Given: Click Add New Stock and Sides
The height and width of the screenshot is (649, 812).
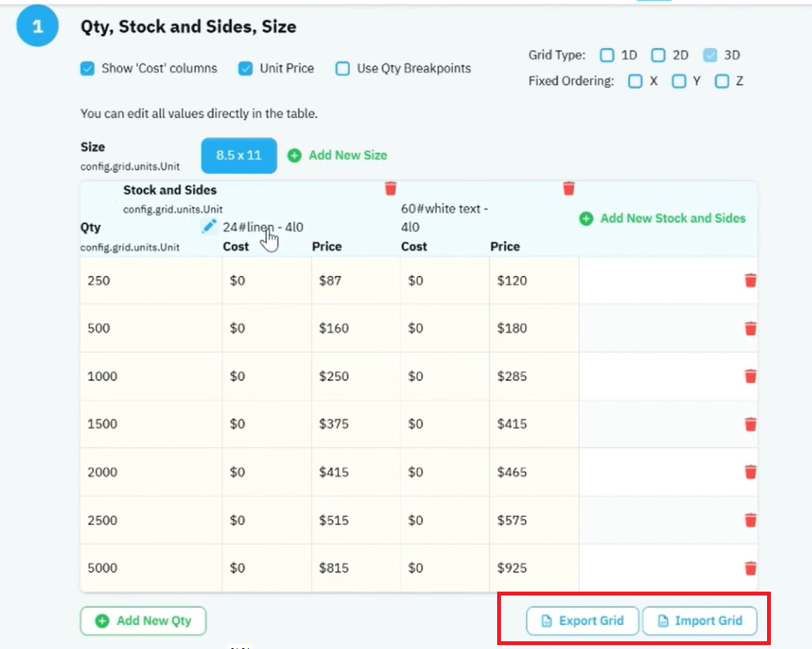Looking at the screenshot, I should (662, 219).
